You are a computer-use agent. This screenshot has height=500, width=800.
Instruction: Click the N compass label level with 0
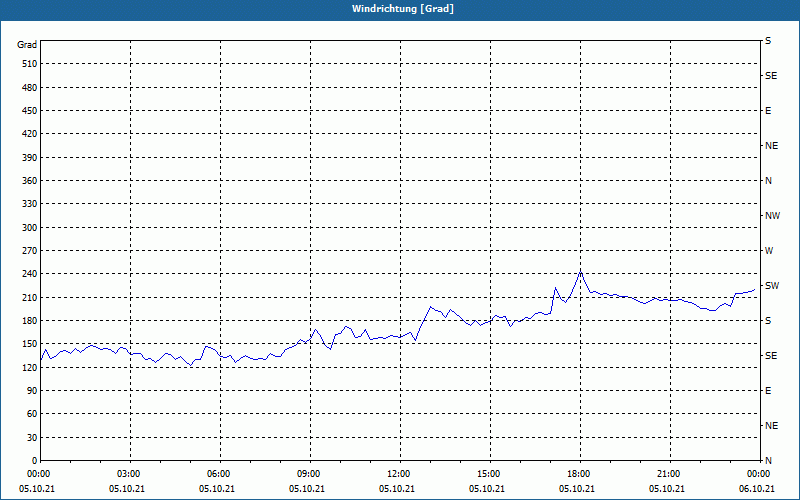[769, 460]
